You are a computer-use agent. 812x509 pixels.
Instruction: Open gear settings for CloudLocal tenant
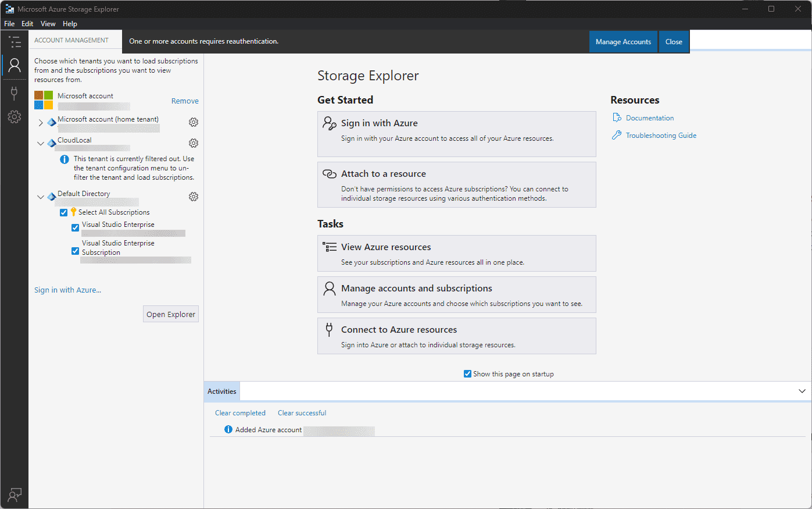click(194, 143)
